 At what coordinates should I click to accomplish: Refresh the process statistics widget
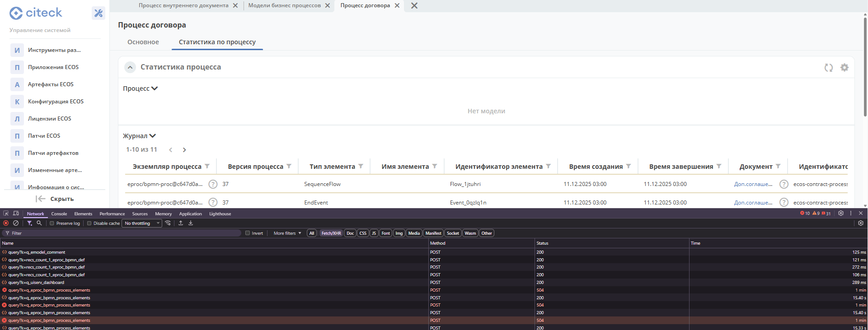[828, 67]
